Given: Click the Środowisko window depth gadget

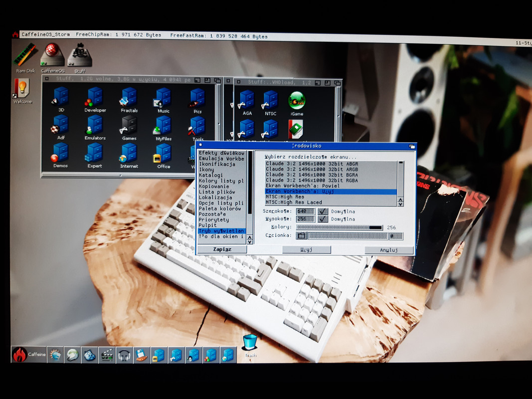Looking at the screenshot, I should coord(412,146).
